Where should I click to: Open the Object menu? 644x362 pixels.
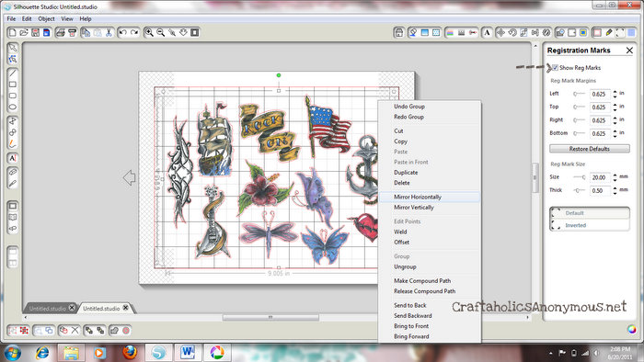[46, 19]
